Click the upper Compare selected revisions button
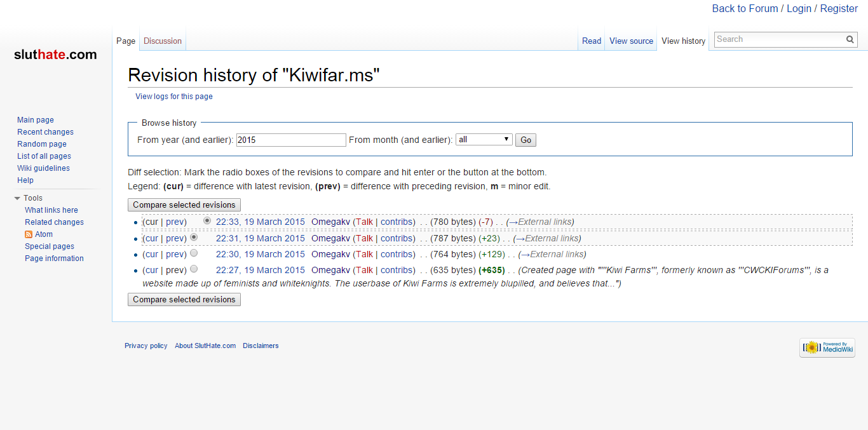The width and height of the screenshot is (868, 430). 184,205
